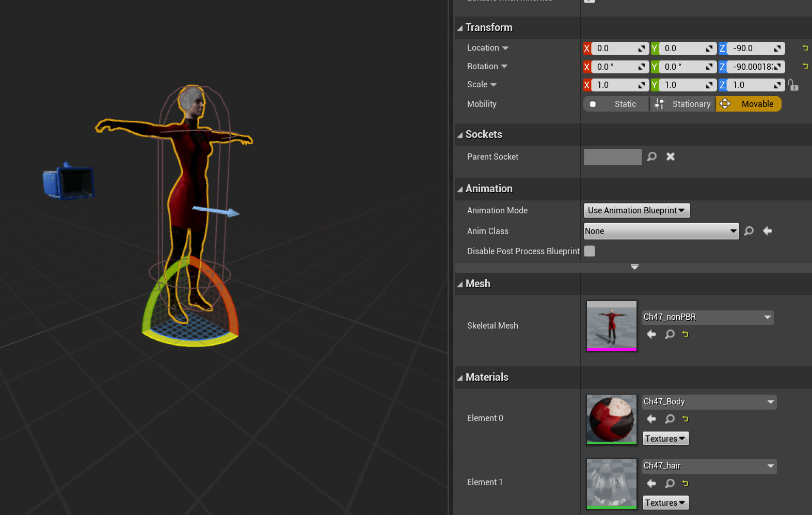
Task: Click the rotation gizmo at character's feet
Action: point(190,302)
